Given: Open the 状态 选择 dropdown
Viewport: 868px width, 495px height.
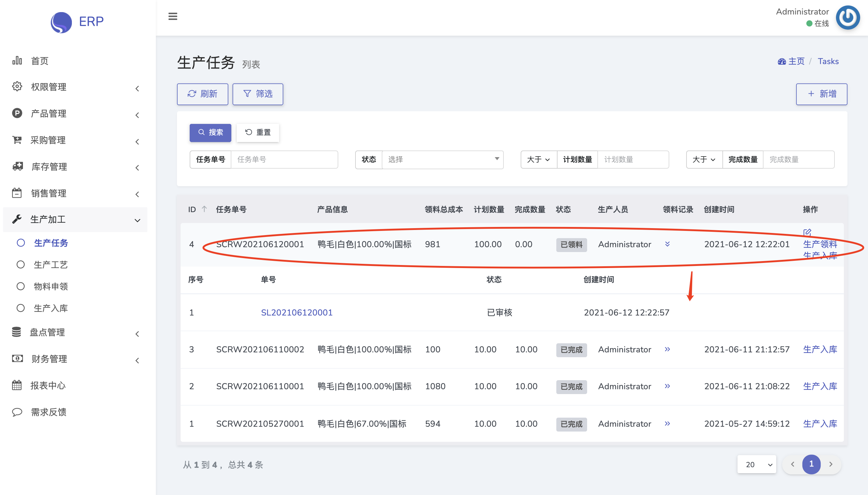Looking at the screenshot, I should (x=442, y=160).
